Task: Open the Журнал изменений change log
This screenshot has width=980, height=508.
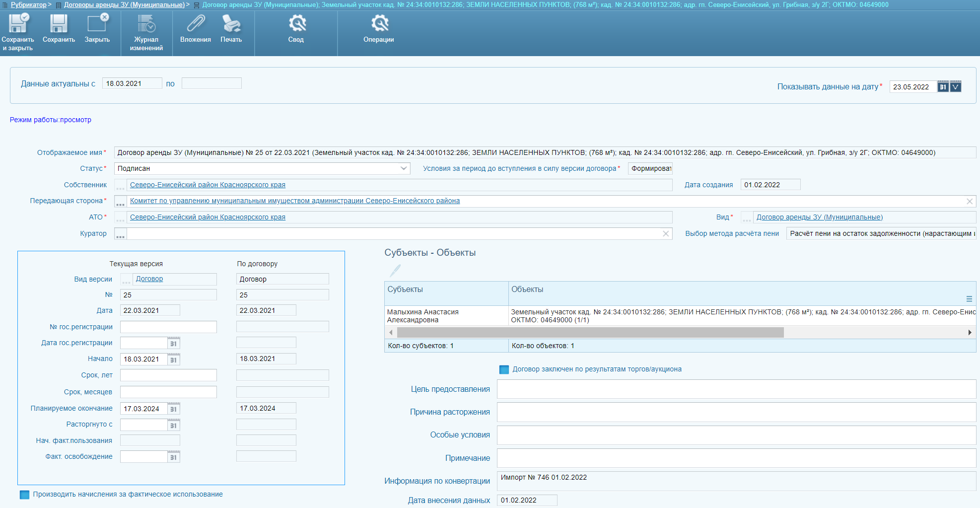Action: 146,24
